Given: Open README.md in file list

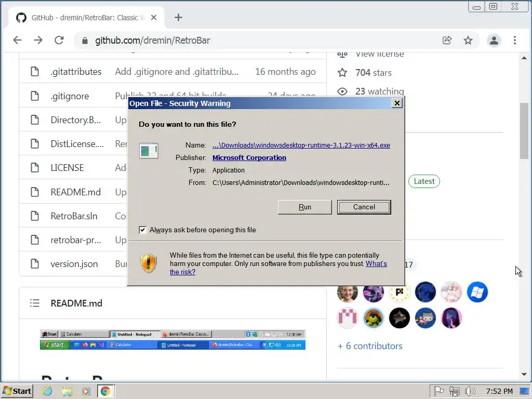Looking at the screenshot, I should point(76,192).
